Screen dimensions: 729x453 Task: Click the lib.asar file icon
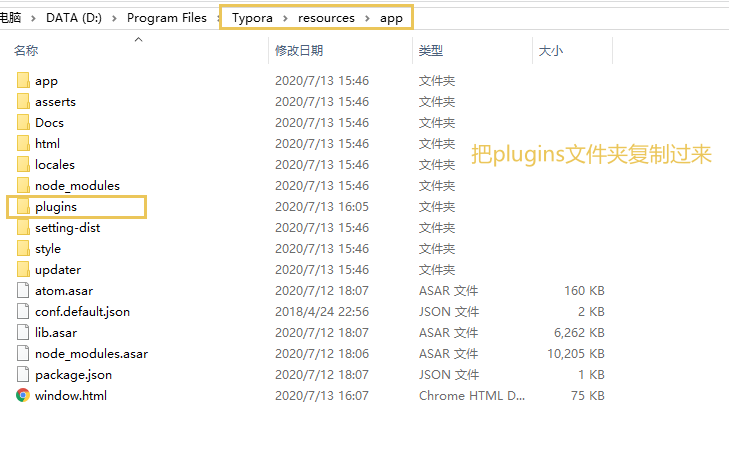pos(23,332)
